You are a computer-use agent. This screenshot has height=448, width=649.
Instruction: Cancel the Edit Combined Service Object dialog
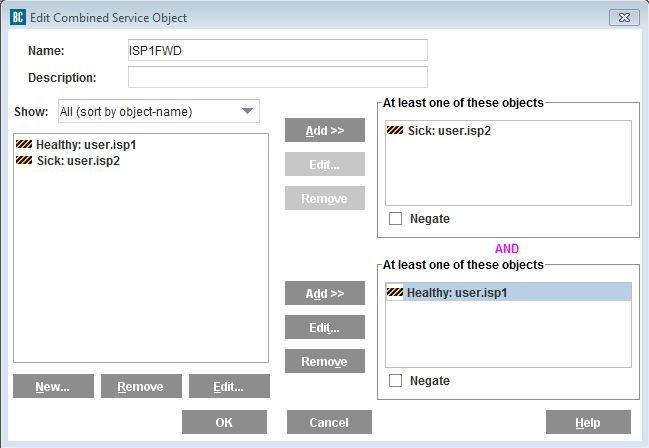point(329,423)
